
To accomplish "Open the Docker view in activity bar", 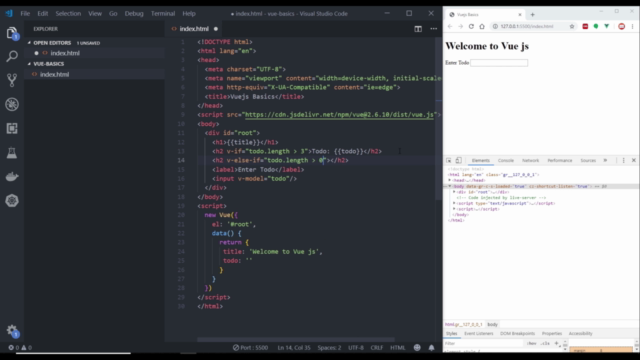I will [x=12, y=177].
